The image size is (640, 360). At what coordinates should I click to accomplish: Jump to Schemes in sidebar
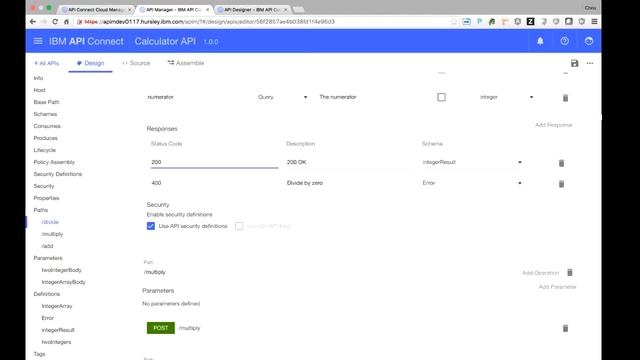point(45,114)
